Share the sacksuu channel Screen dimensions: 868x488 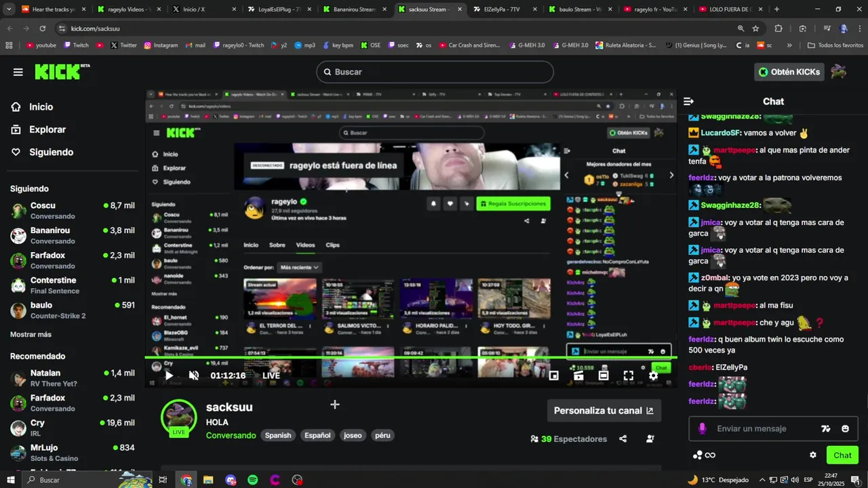tap(623, 439)
